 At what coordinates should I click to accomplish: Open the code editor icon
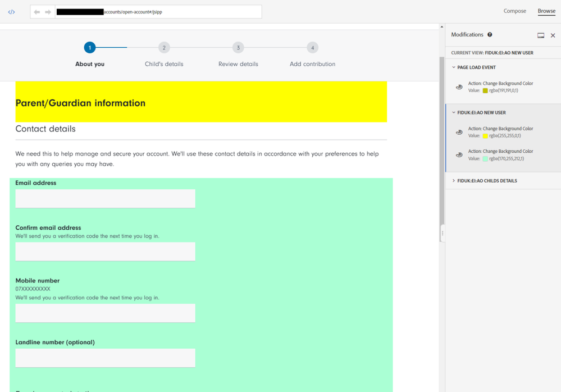coord(11,12)
